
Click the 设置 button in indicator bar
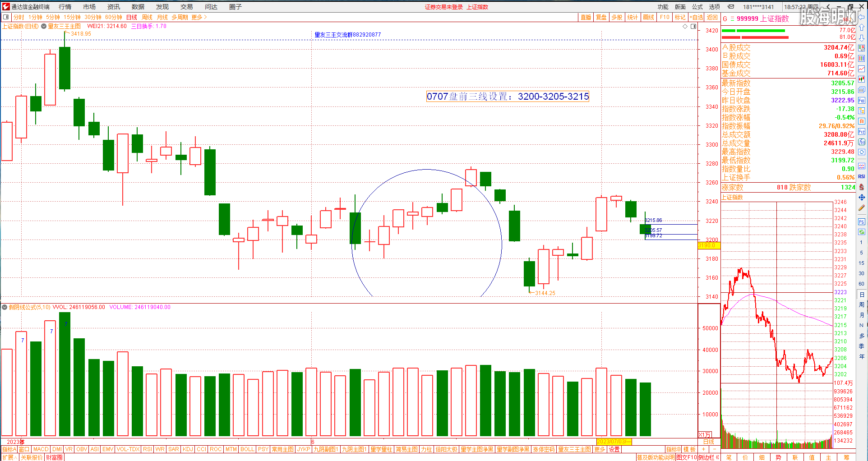614,449
